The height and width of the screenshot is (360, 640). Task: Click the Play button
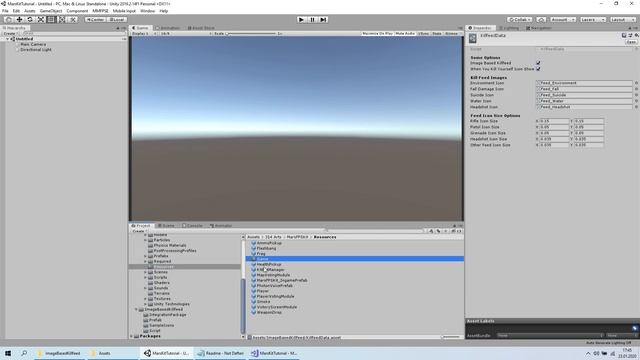[301, 19]
